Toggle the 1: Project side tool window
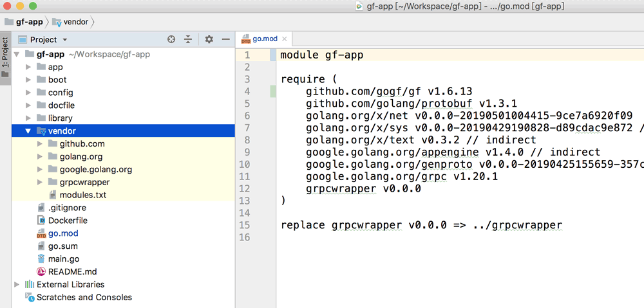Image resolution: width=644 pixels, height=308 pixels. click(5, 57)
